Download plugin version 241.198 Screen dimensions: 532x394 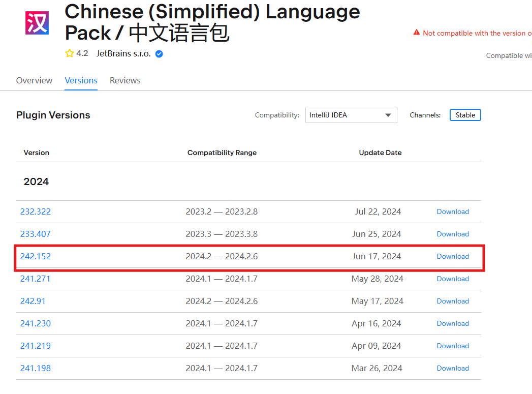pyautogui.click(x=453, y=369)
